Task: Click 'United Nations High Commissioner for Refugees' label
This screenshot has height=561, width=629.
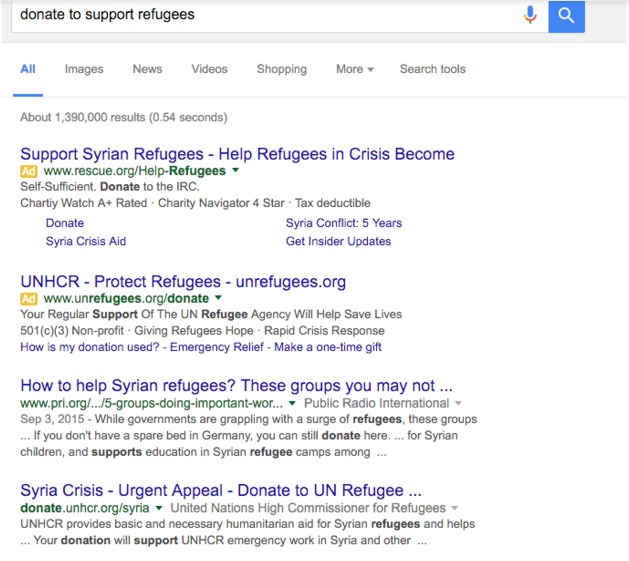Action: (308, 508)
